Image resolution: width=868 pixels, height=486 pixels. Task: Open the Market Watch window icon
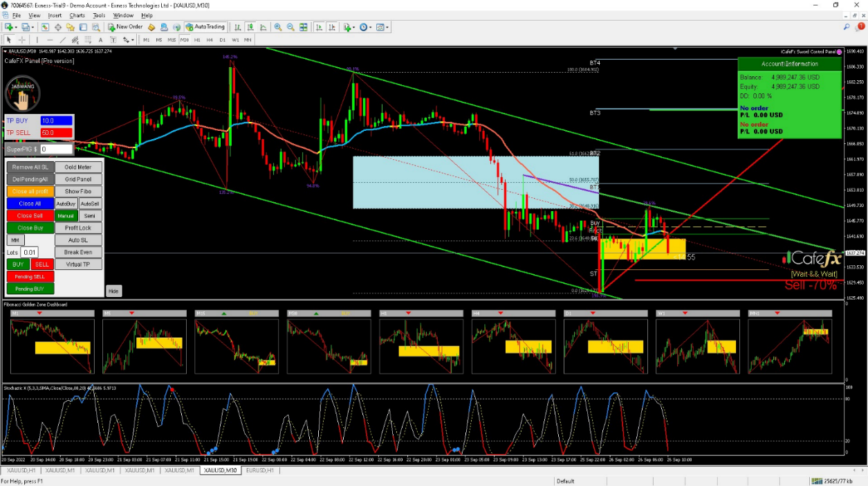coord(45,27)
